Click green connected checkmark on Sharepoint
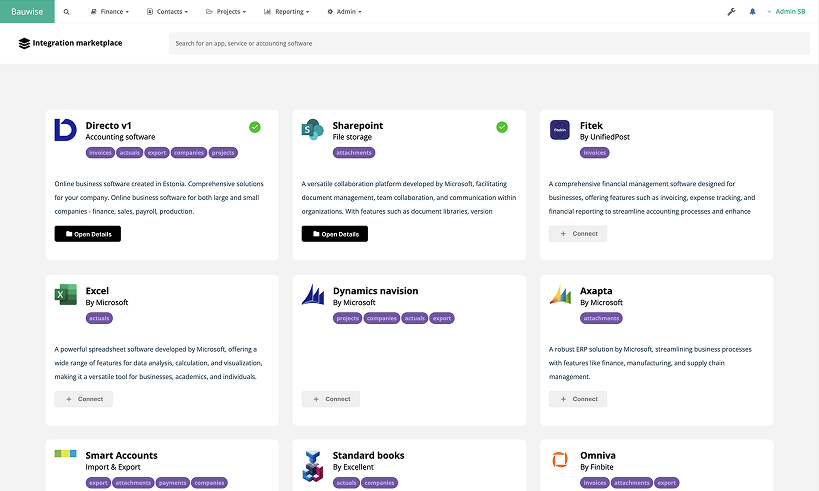The height and width of the screenshot is (491, 819). pos(502,127)
